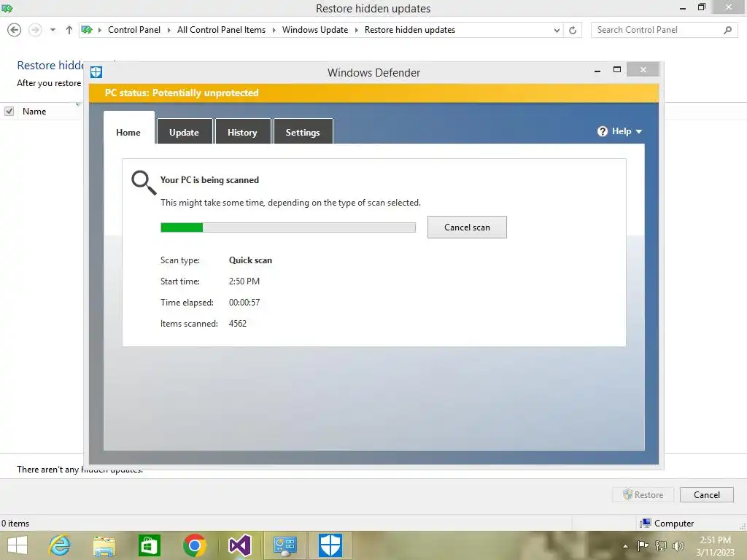The width and height of the screenshot is (747, 560).
Task: Open the address bar history dropdown
Action: coord(557,31)
